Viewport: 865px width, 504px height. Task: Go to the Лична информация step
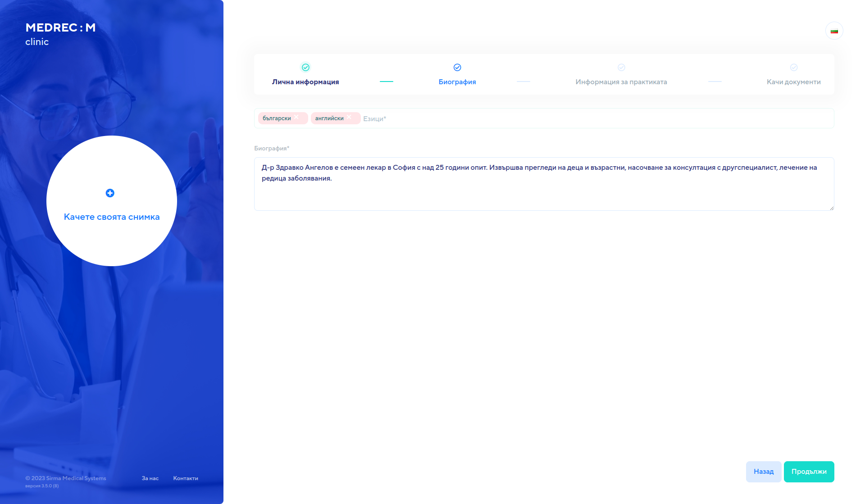[305, 82]
